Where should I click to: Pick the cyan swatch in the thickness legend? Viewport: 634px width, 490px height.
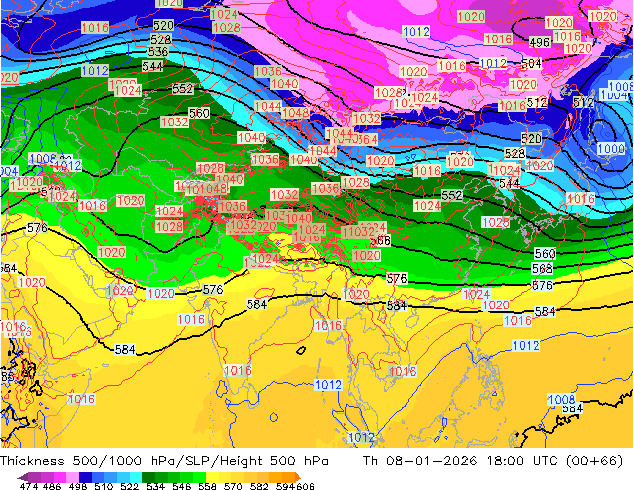click(x=136, y=477)
